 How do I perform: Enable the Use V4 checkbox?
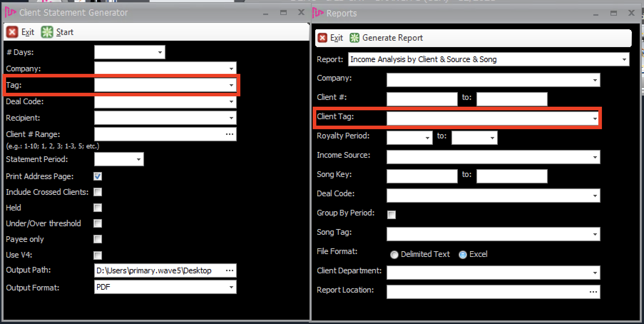98,255
